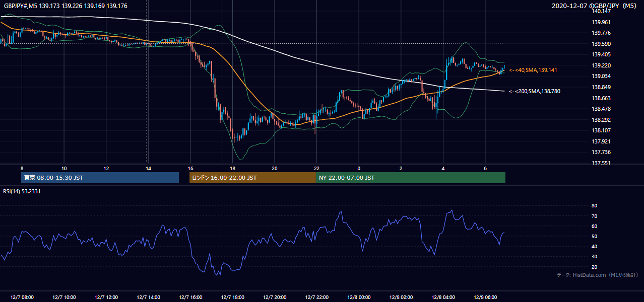This screenshot has width=644, height=302.
Task: Click RSI scale value 60
Action: click(x=594, y=226)
